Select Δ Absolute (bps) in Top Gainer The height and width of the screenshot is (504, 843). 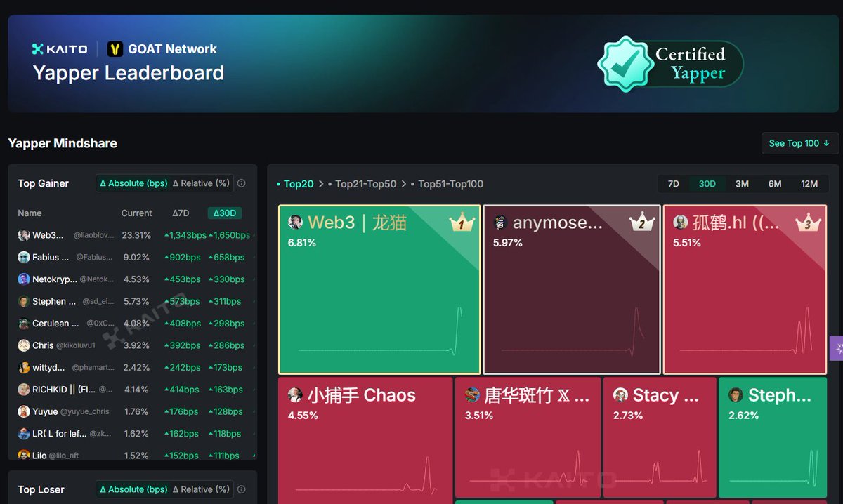tap(133, 183)
